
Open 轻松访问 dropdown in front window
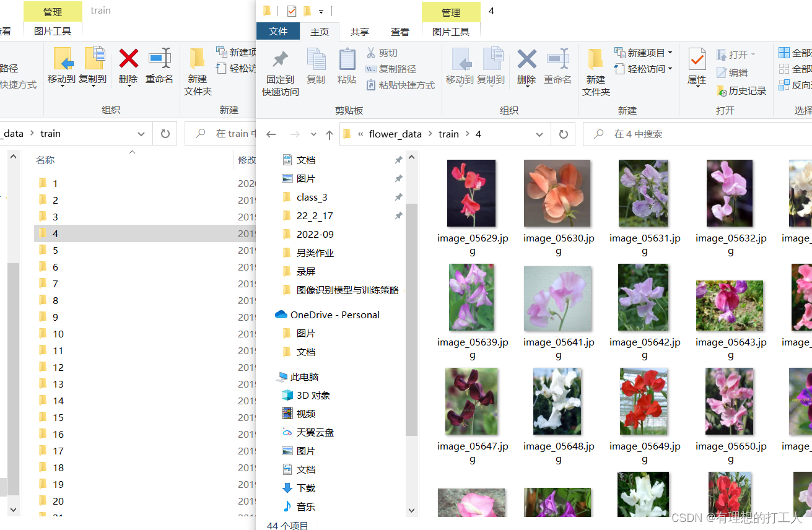(x=670, y=69)
